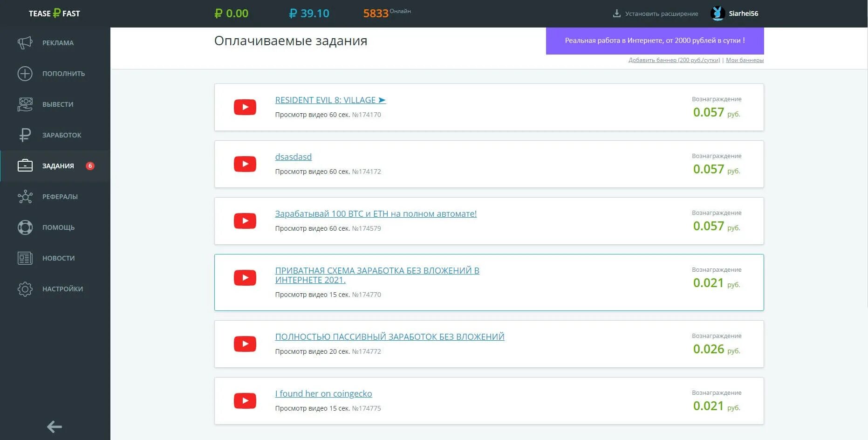Click the Заработок ruble icon

[25, 135]
